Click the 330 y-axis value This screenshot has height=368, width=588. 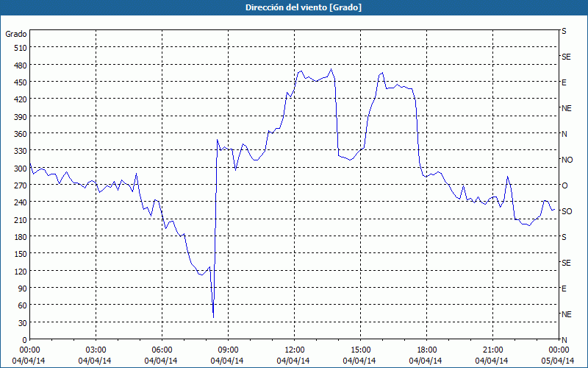tap(21, 151)
